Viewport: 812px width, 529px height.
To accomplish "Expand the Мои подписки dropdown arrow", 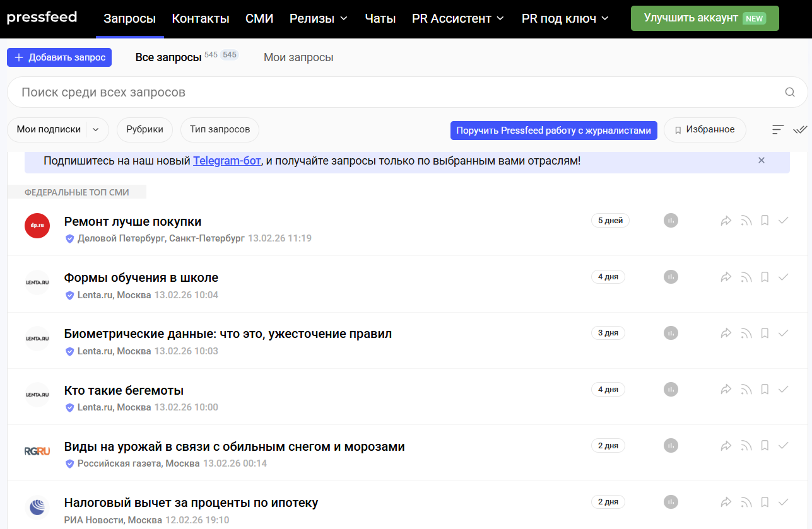I will pos(96,130).
